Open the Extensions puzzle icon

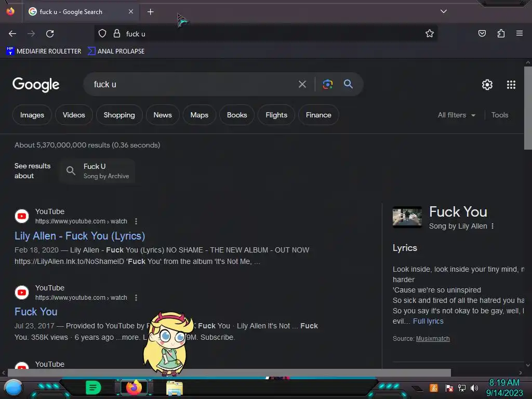click(x=501, y=33)
